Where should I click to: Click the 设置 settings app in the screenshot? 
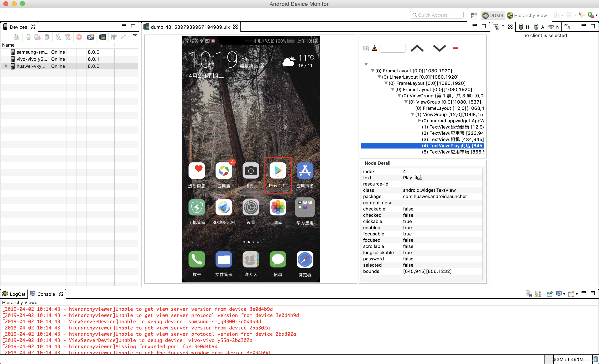coord(251,212)
